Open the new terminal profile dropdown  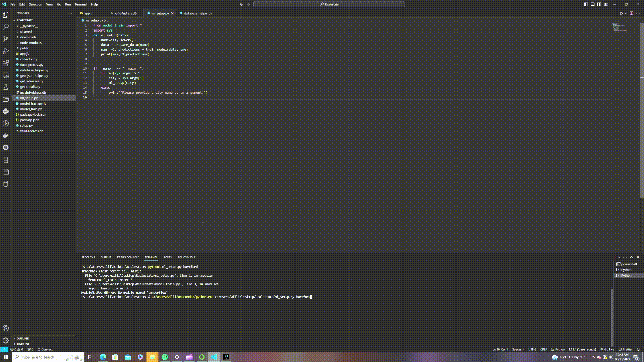point(619,257)
